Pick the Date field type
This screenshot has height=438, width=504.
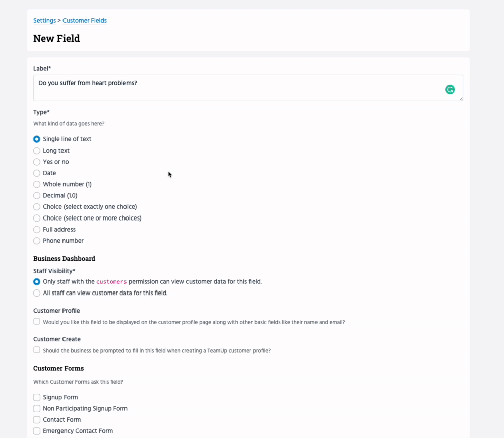(x=37, y=173)
